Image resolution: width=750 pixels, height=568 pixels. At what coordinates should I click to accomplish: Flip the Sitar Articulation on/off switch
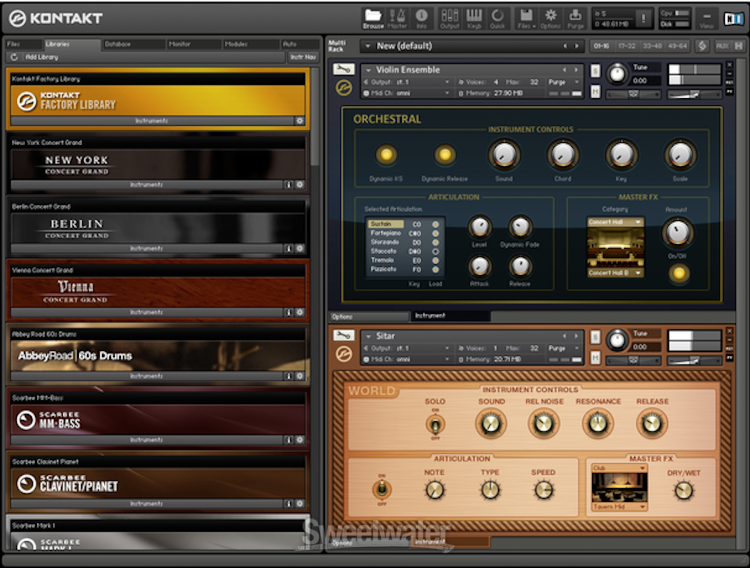tap(382, 489)
